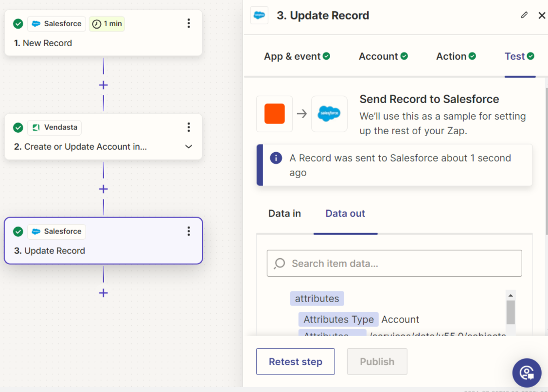Click the Account value text
This screenshot has height=392, width=548.
click(x=400, y=319)
